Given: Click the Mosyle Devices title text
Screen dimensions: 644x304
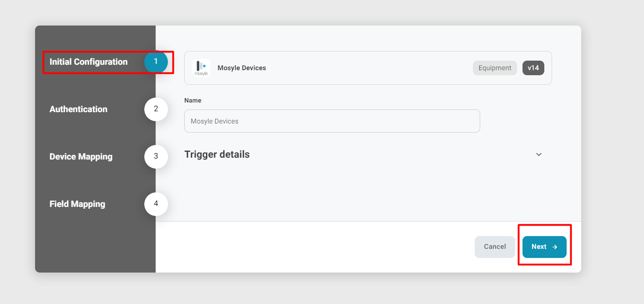Looking at the screenshot, I should [242, 67].
